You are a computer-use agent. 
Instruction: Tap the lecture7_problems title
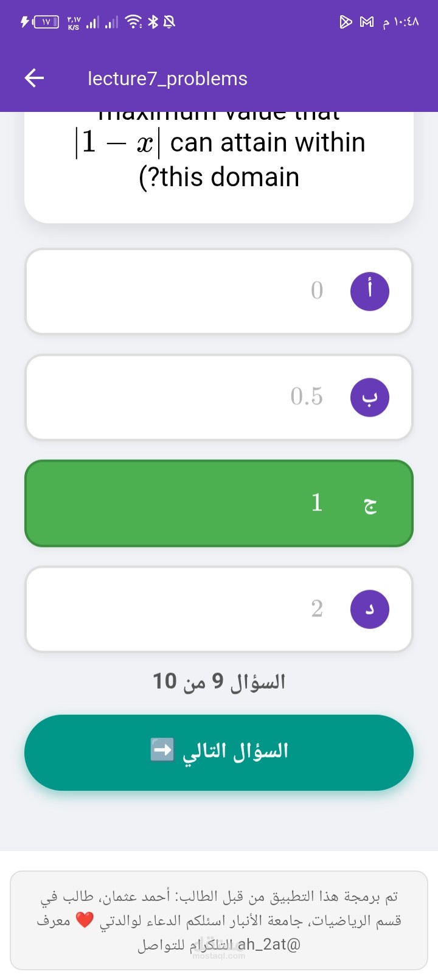click(x=168, y=78)
